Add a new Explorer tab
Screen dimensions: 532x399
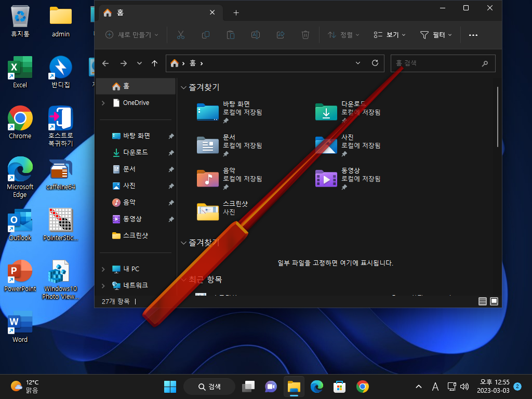point(236,13)
